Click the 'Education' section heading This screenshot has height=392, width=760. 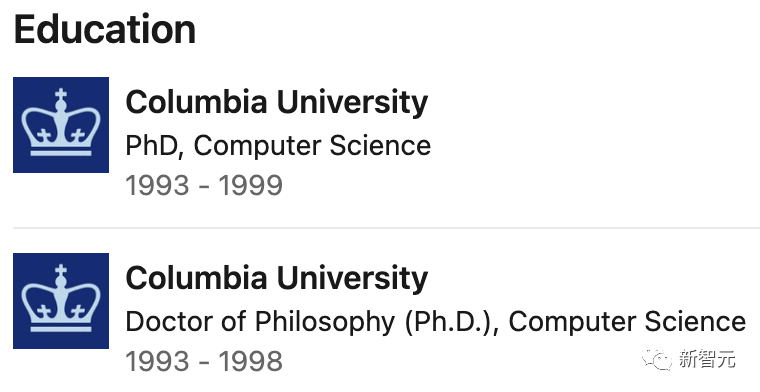pyautogui.click(x=105, y=29)
